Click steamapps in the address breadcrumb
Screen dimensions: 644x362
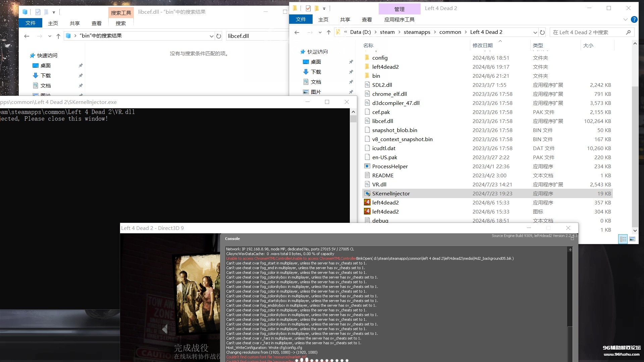(x=417, y=32)
